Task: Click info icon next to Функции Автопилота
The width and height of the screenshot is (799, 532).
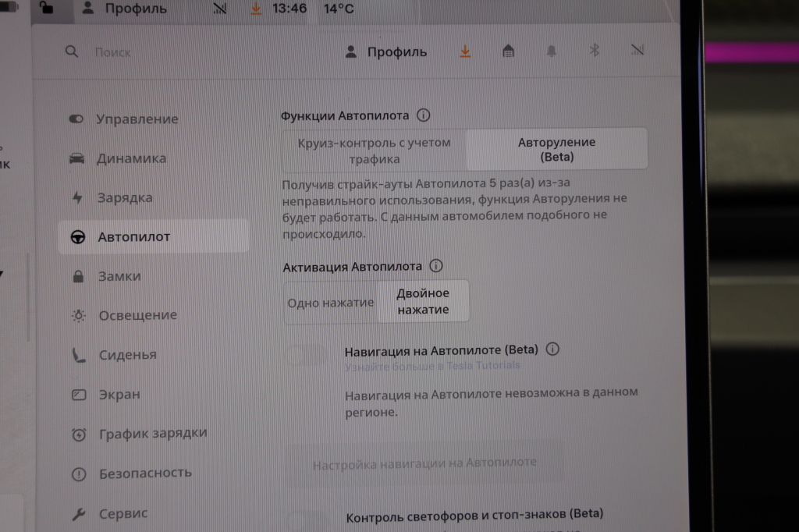Action: 424,115
